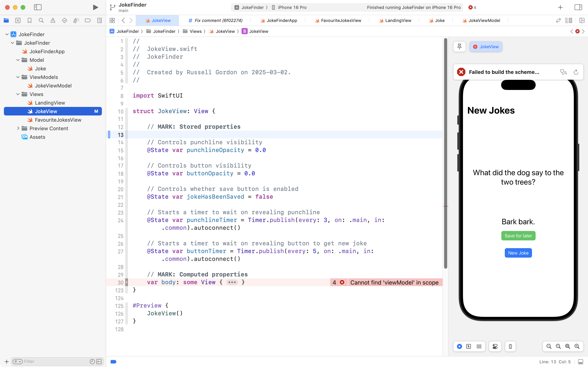Viewport: 588px width, 367px height.
Task: Click the Save for later button
Action: pyautogui.click(x=518, y=236)
